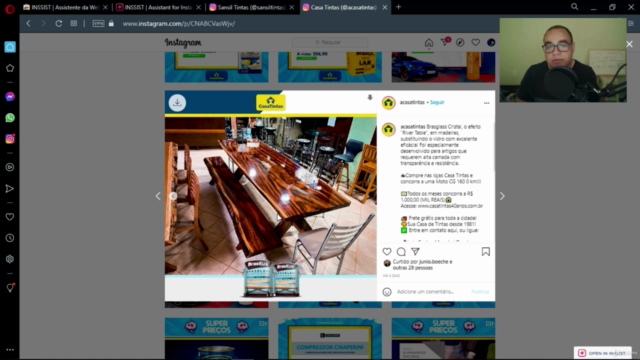Viewport: 640px width, 360px height.
Task: Click the Instagram logo
Action: (183, 42)
